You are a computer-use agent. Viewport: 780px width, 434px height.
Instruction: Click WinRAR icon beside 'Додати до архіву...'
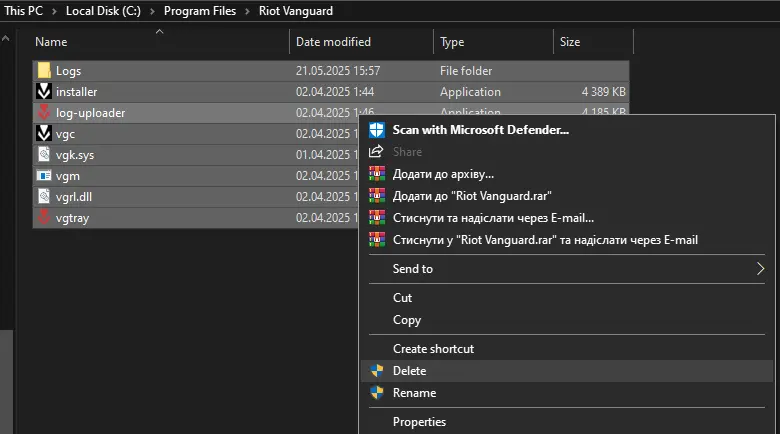[x=377, y=174]
